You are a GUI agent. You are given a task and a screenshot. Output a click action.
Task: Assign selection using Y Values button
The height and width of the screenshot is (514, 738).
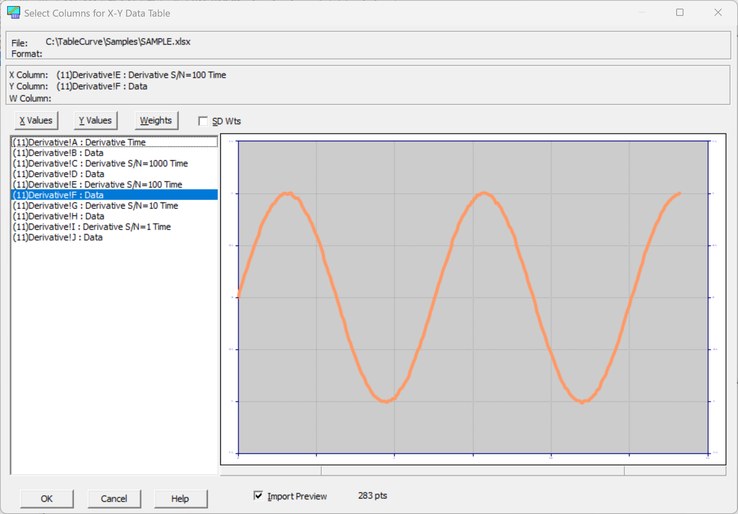96,120
